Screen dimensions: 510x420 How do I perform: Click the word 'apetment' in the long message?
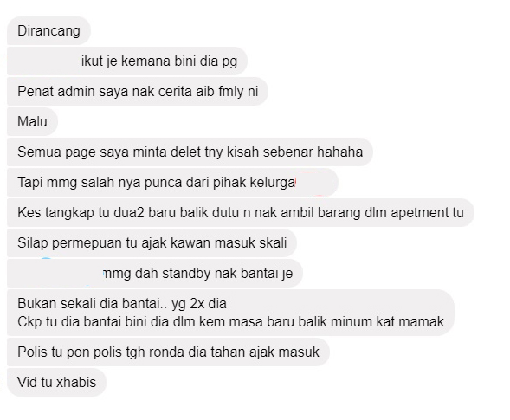[x=418, y=213]
